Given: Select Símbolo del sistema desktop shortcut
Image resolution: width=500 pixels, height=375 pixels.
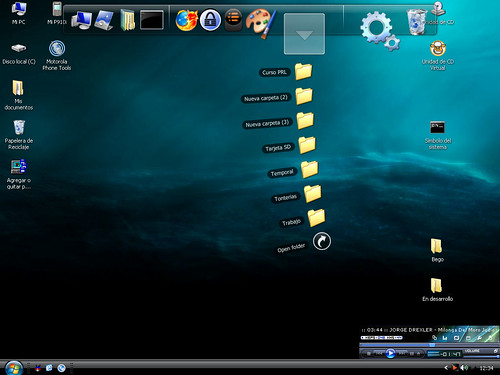Looking at the screenshot, I should click(x=437, y=135).
